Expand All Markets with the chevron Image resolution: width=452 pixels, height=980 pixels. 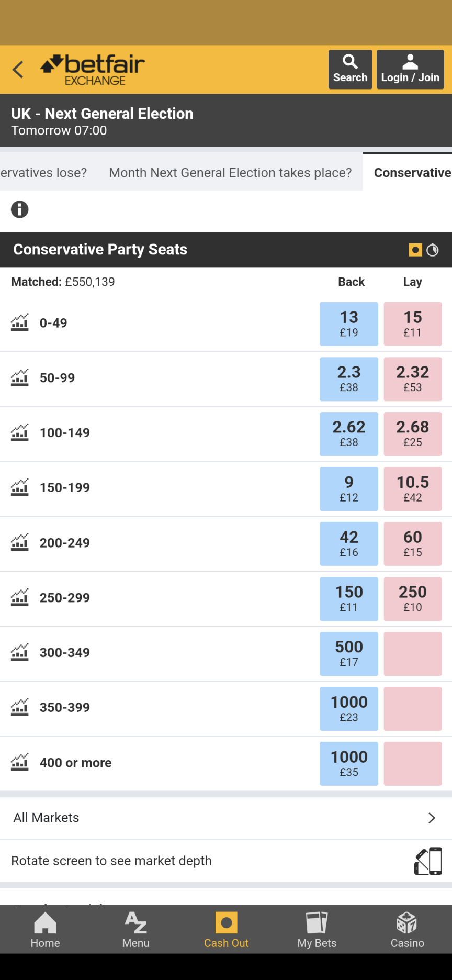pos(432,818)
